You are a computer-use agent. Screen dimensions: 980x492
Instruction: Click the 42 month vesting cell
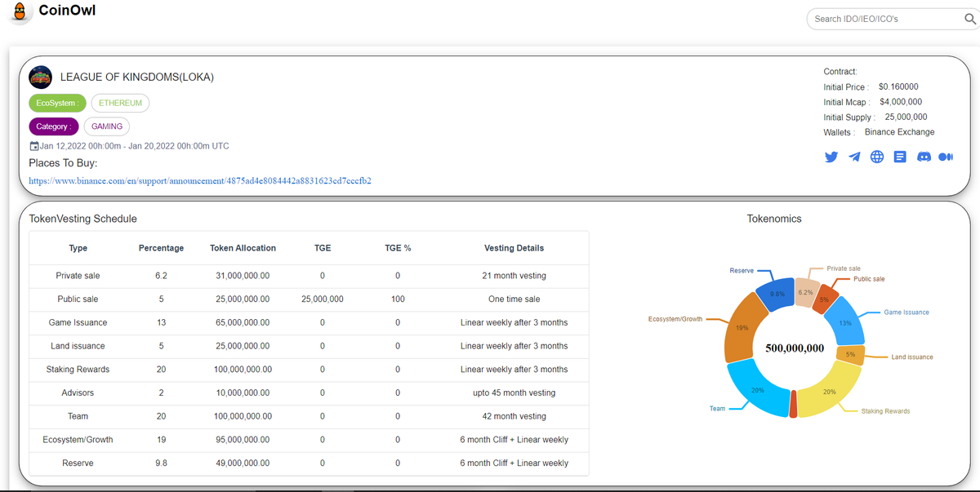[x=514, y=416]
